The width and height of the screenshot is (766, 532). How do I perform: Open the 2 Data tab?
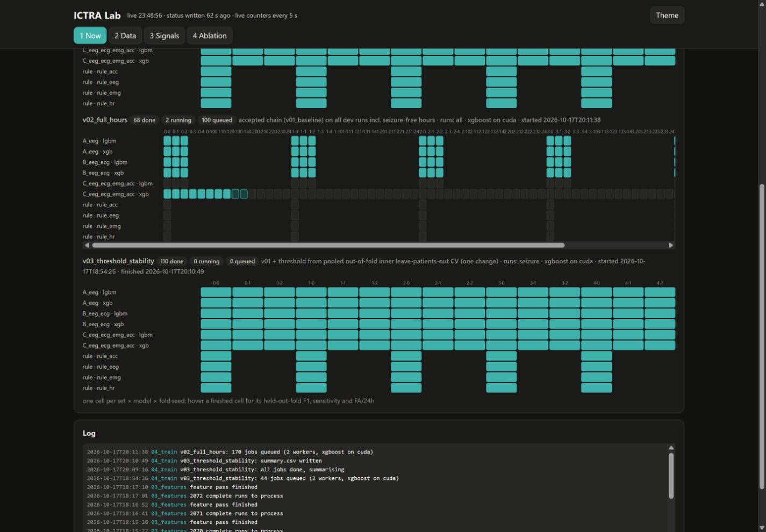pyautogui.click(x=125, y=36)
